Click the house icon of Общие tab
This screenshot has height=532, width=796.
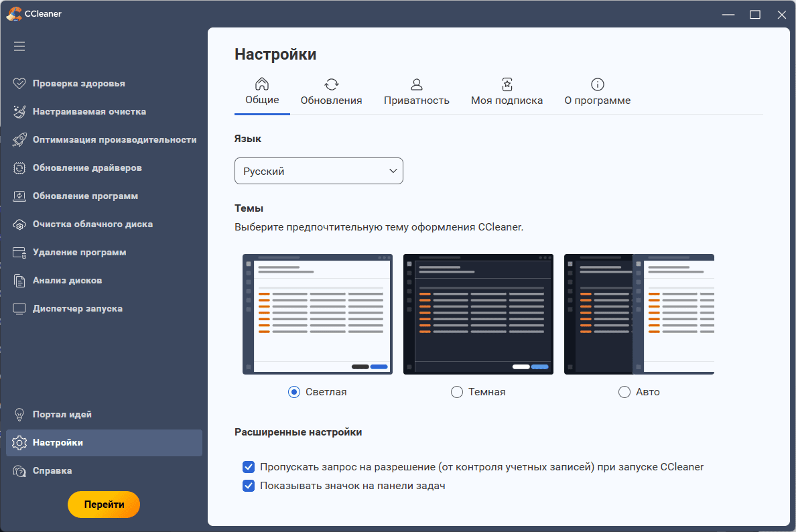pyautogui.click(x=262, y=84)
